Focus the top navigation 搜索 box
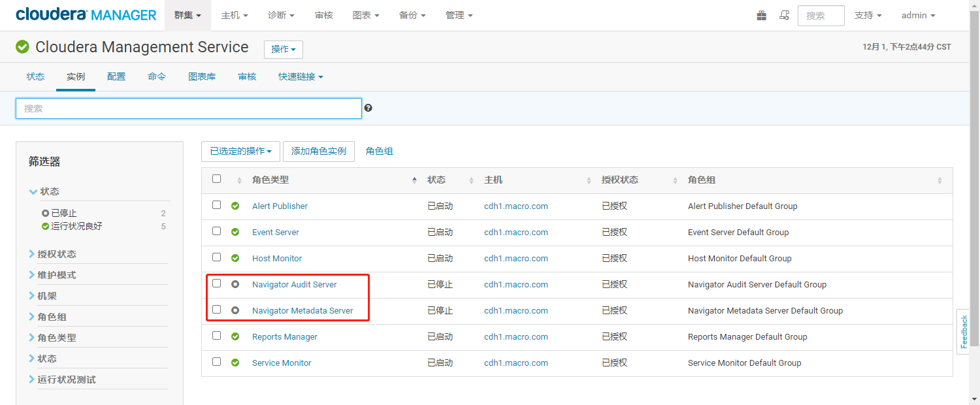Viewport: 980px width, 405px height. (821, 16)
